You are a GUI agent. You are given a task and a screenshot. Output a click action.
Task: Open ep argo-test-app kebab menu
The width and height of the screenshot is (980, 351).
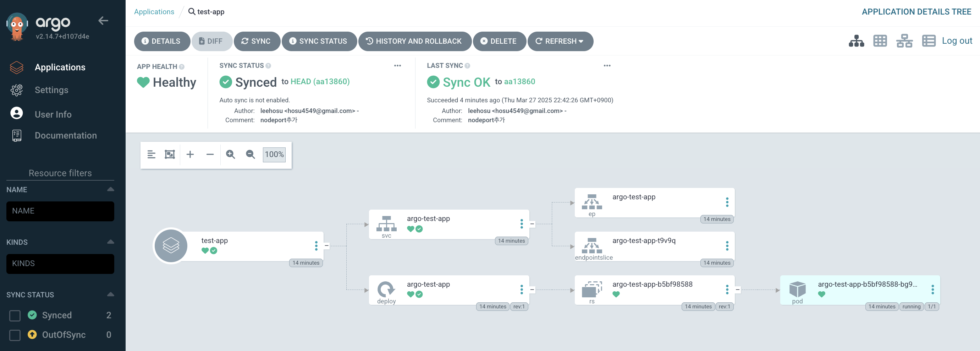[x=727, y=202]
